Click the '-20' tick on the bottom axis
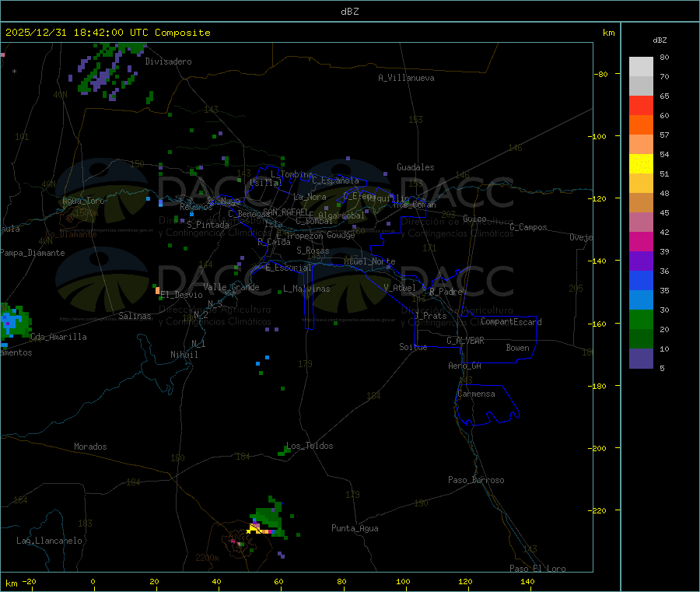This screenshot has width=700, height=592. tap(30, 581)
